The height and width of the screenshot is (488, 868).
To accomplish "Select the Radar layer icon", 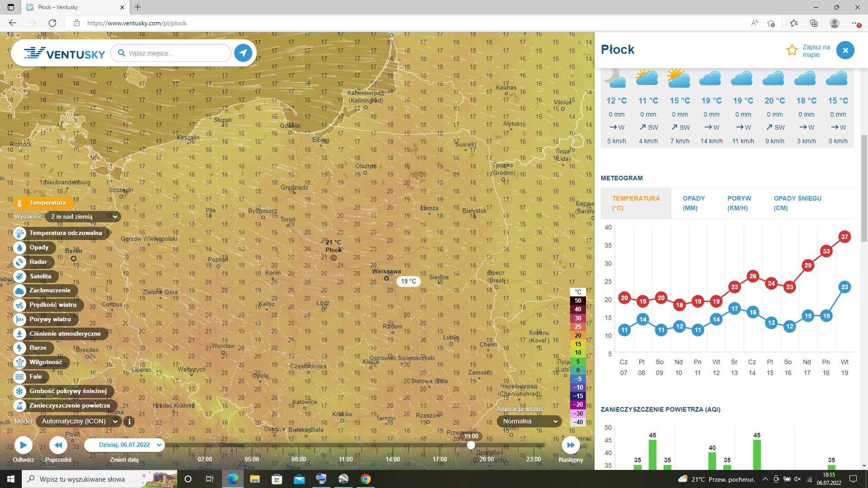I will click(x=19, y=262).
